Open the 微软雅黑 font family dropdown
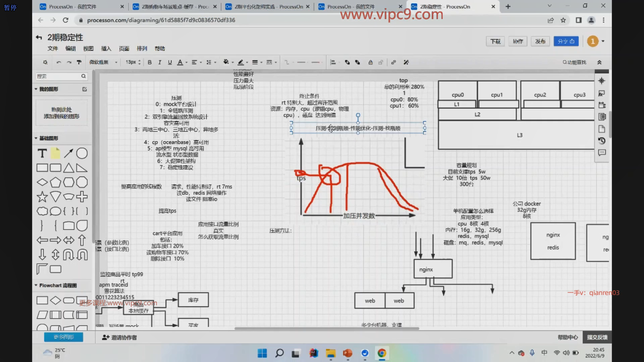The height and width of the screenshot is (362, 644). click(103, 62)
